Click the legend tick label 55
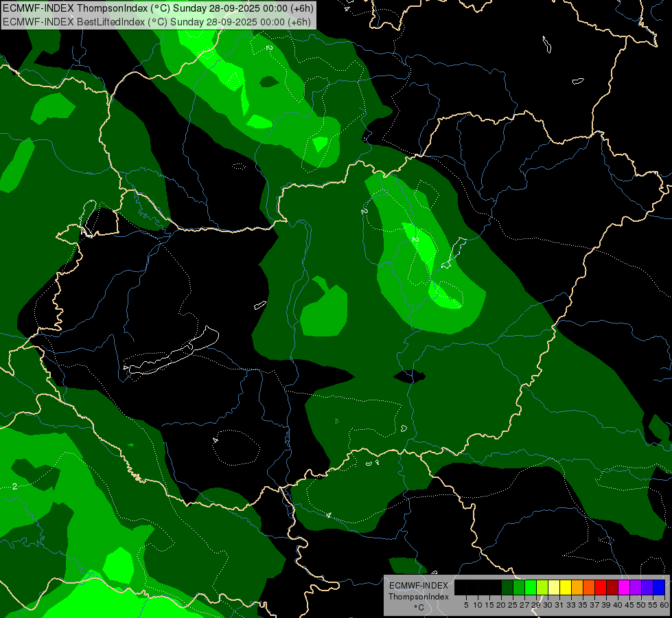Viewport: 672px width, 618px height. click(653, 605)
